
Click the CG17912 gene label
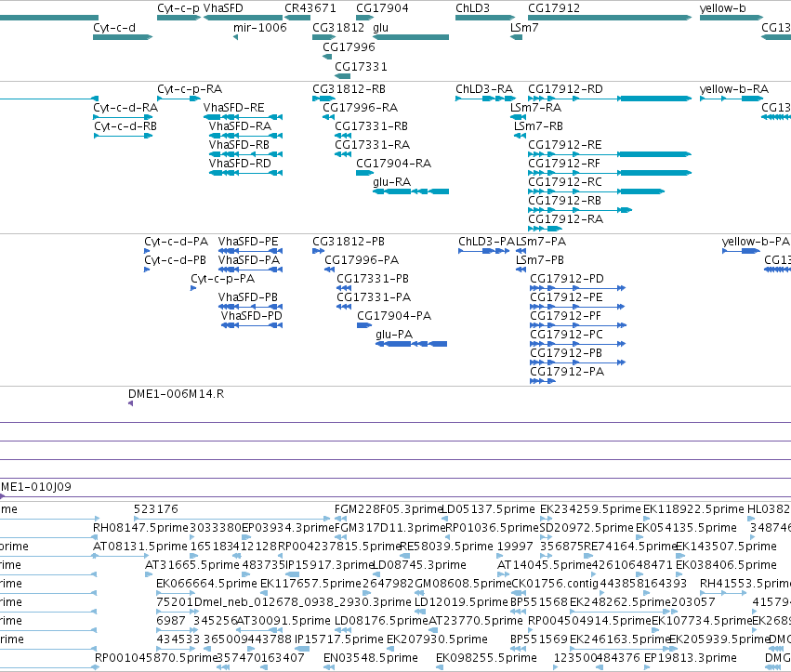[x=554, y=8]
